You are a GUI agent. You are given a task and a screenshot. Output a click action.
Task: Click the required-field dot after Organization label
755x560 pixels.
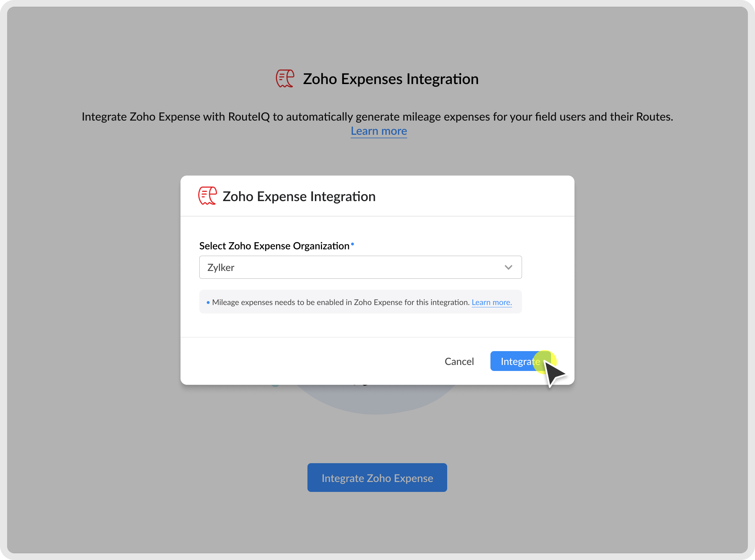click(352, 244)
